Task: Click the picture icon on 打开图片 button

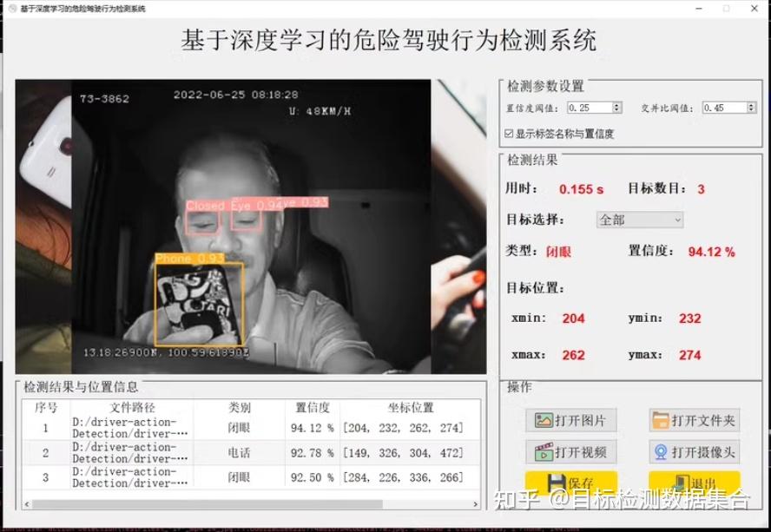Action: click(x=543, y=419)
